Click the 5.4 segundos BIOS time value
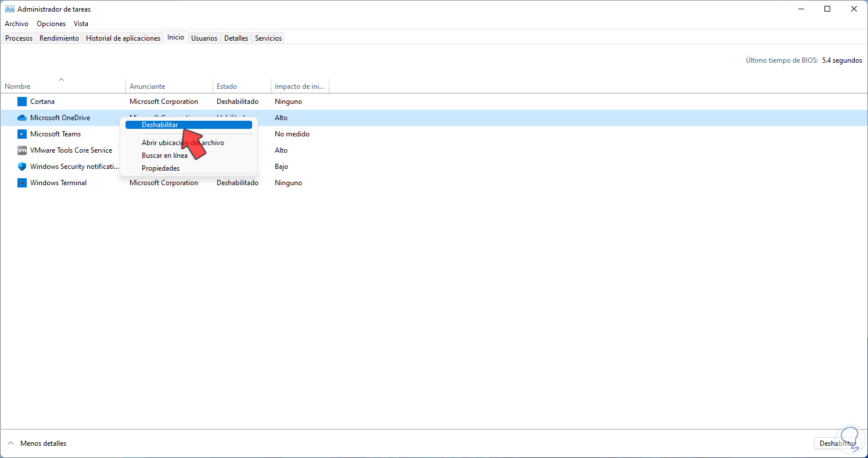This screenshot has height=458, width=868. 842,60
